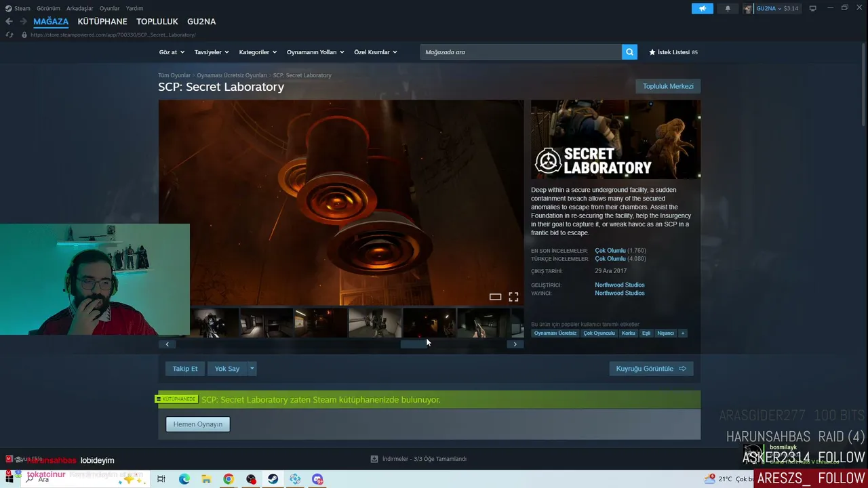Select the first screenshot thumbnail in the strip

point(214,323)
